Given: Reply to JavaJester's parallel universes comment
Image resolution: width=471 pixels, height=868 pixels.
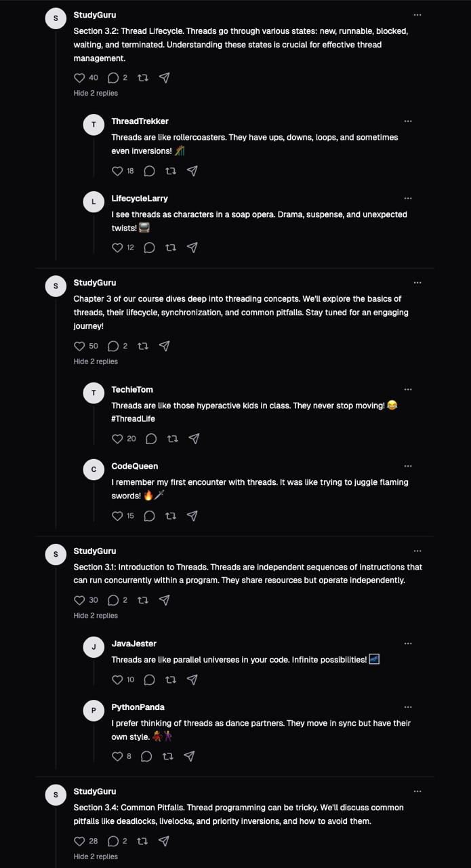Looking at the screenshot, I should pos(150,679).
